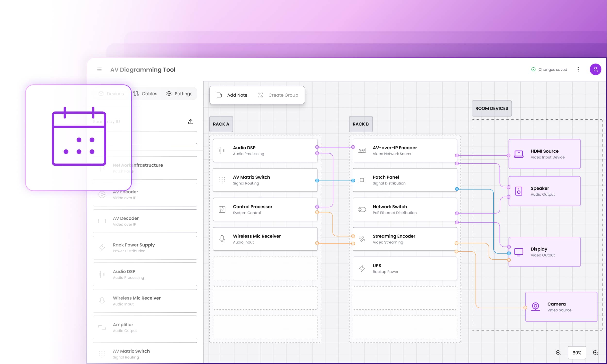Click the Camera webcam icon
Image resolution: width=607 pixels, height=364 pixels.
click(x=535, y=306)
